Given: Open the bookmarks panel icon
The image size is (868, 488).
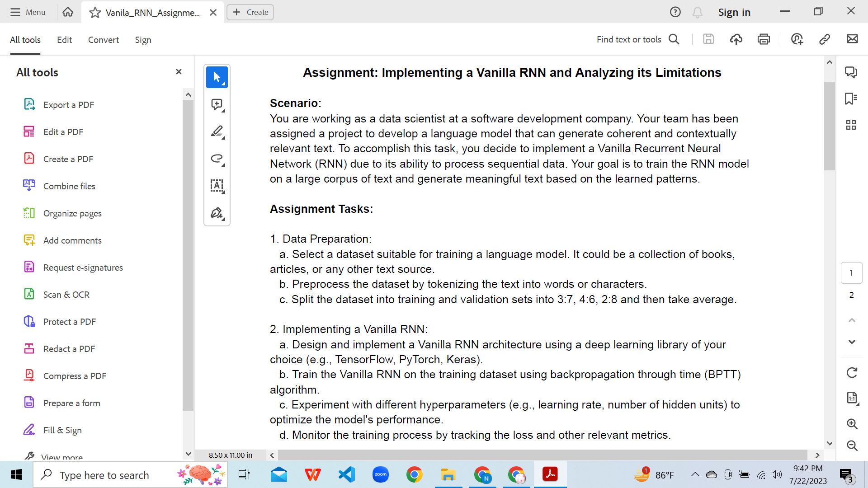Looking at the screenshot, I should [851, 99].
